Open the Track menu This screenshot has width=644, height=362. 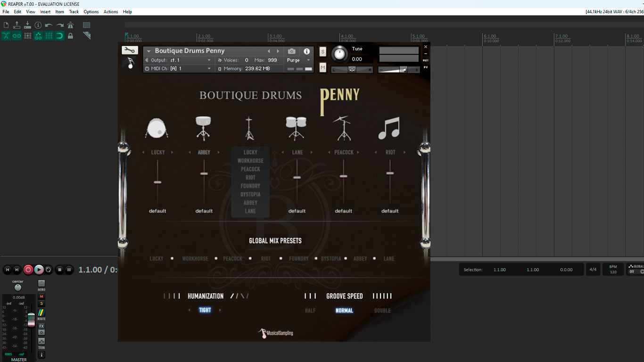coord(74,12)
